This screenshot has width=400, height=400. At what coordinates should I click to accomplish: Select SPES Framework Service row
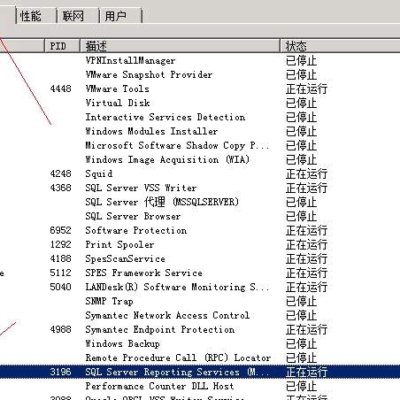pyautogui.click(x=200, y=273)
